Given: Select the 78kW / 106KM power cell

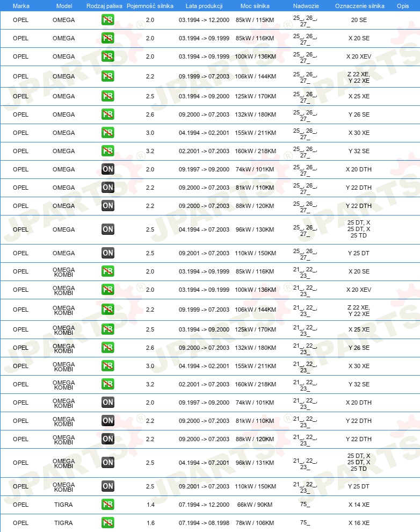Looking at the screenshot, I should click(255, 523).
